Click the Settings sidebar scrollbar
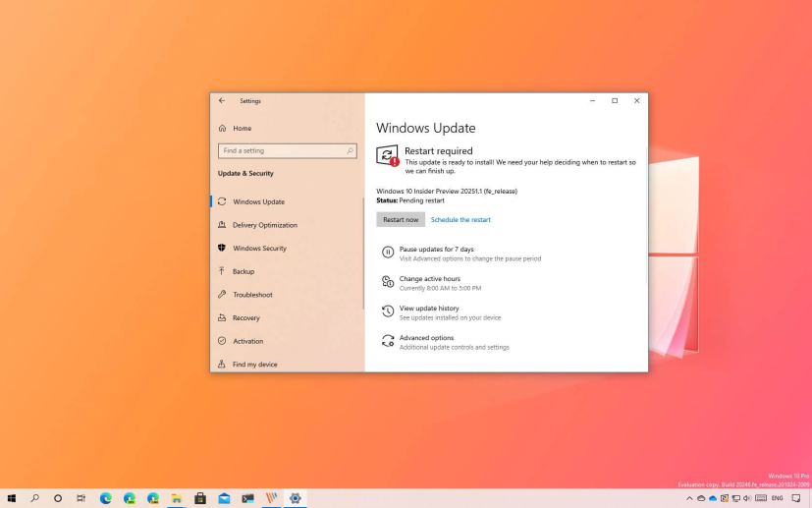 [x=363, y=254]
